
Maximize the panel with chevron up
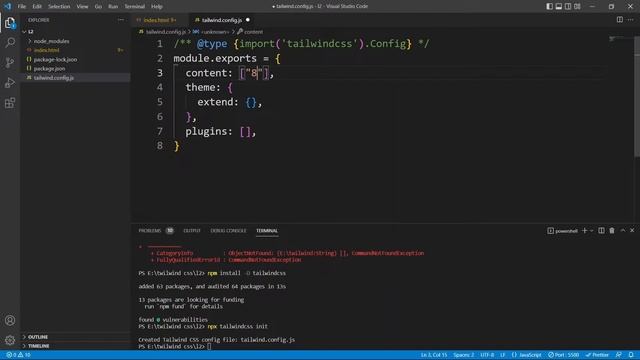click(623, 231)
